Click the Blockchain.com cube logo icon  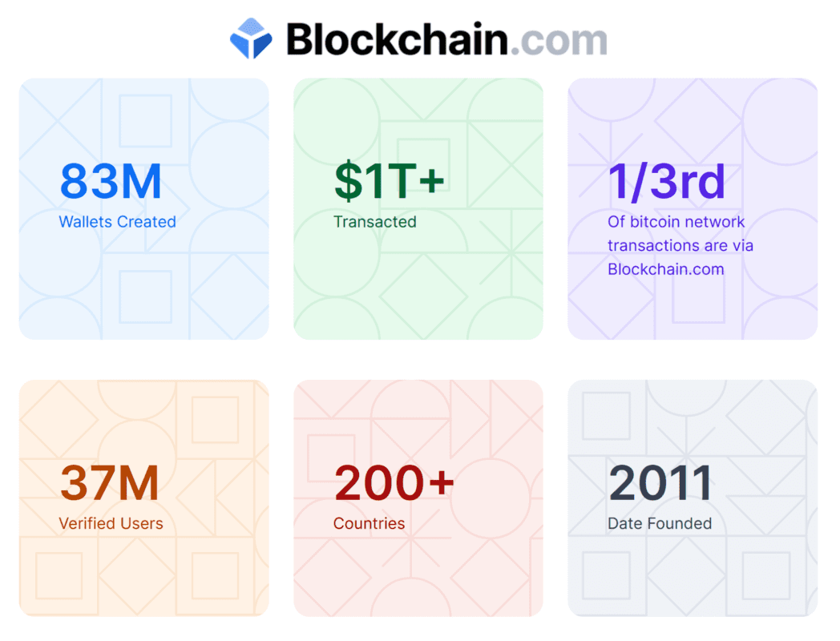pos(251,38)
